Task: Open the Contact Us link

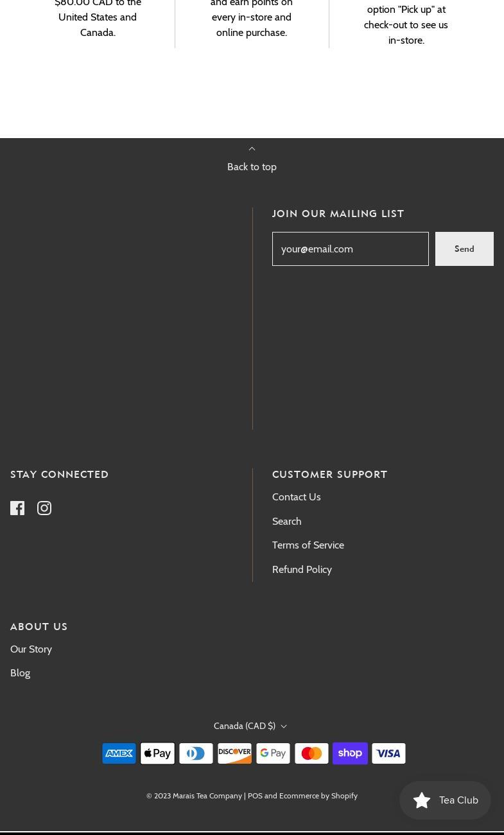Action: coord(296,497)
